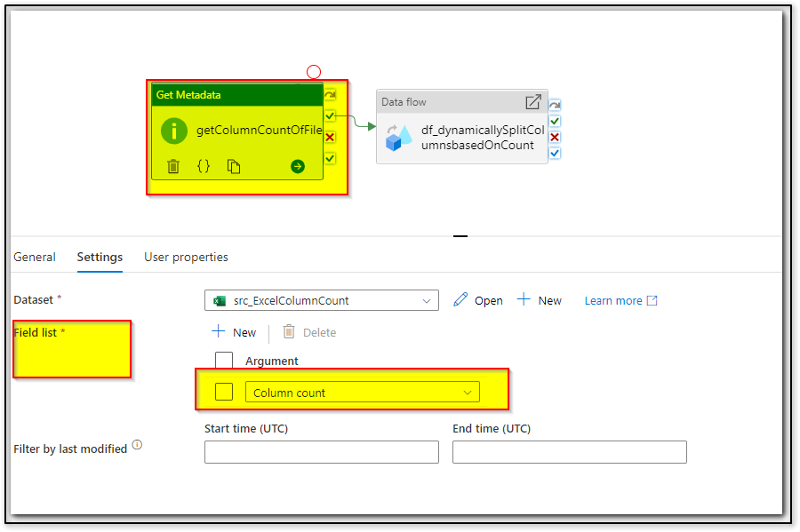Delete the getColumnCountOfFile activity via trash icon
Viewport: 800px width, 532px height.
(x=174, y=166)
